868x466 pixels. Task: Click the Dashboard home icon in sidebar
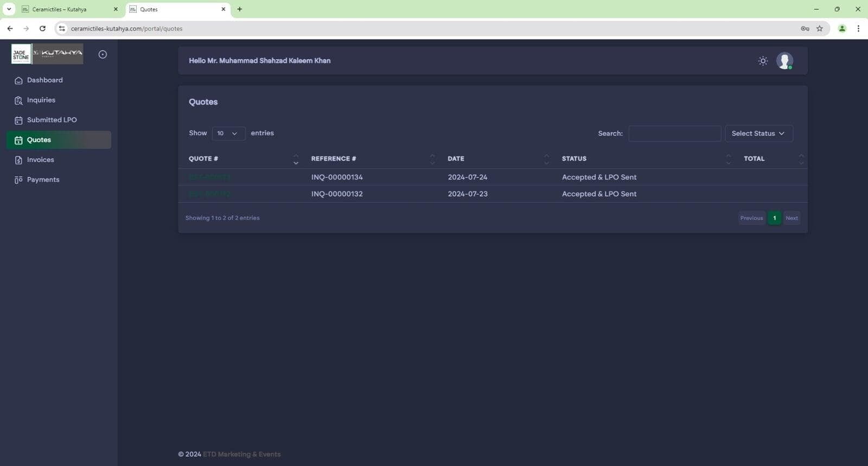click(x=18, y=80)
